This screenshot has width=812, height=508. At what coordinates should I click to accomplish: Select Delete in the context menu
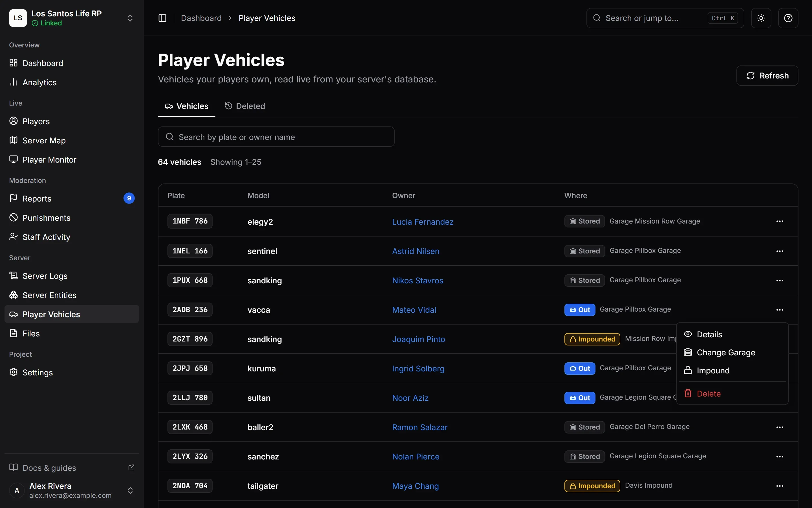(732, 393)
